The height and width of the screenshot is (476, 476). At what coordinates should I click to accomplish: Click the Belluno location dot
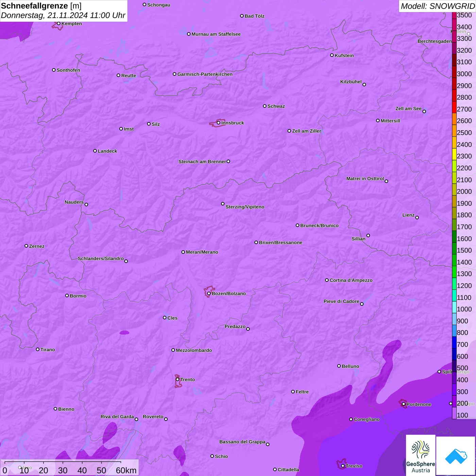[339, 366]
